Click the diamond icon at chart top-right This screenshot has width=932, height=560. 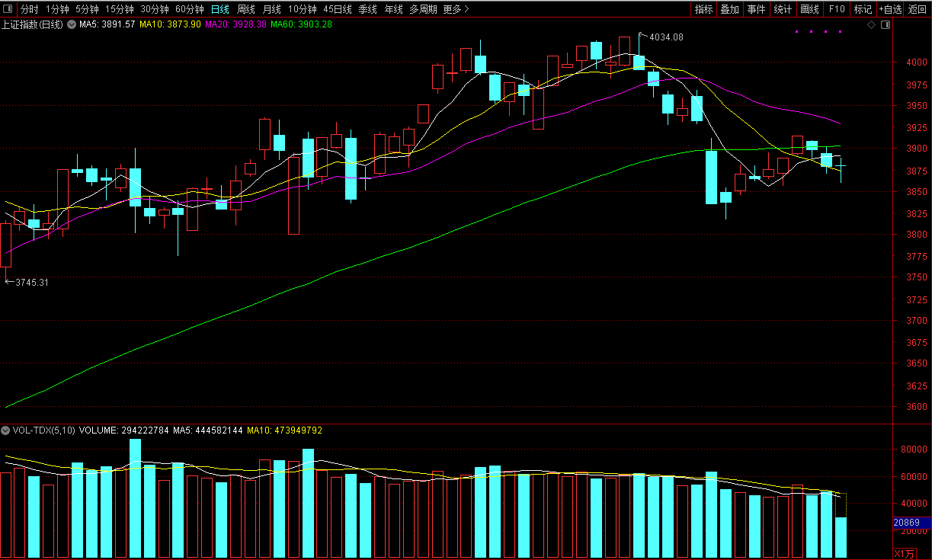872,25
